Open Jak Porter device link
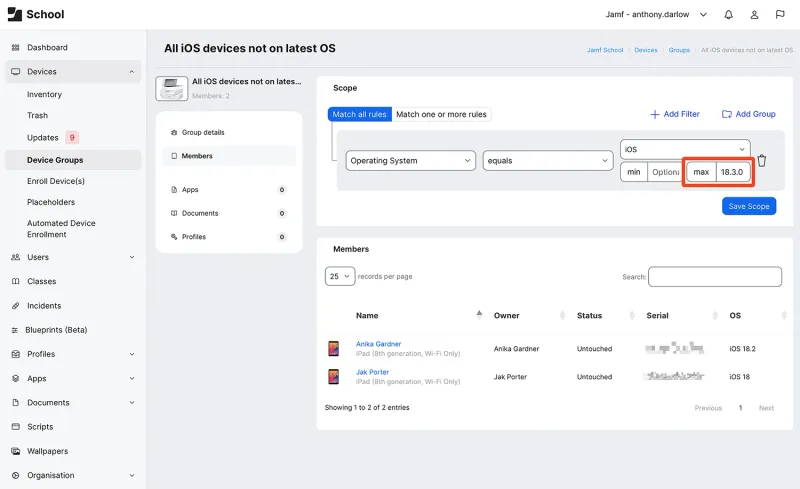The height and width of the screenshot is (489, 800). (x=372, y=372)
